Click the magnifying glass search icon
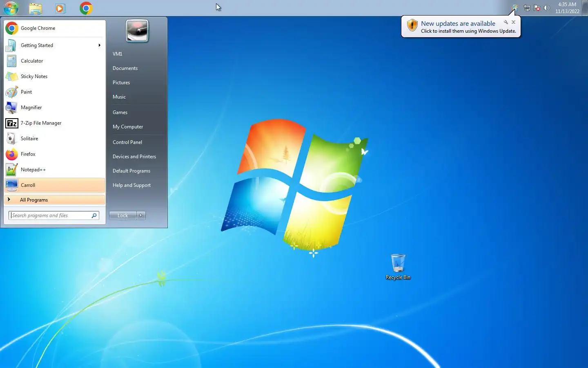The height and width of the screenshot is (368, 588). (94, 215)
